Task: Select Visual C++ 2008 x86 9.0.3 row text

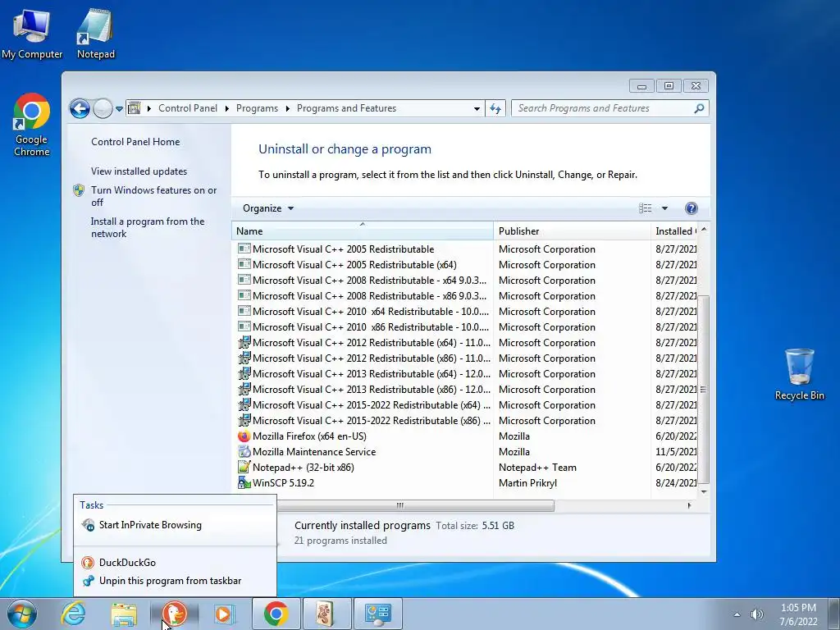Action: (370, 295)
